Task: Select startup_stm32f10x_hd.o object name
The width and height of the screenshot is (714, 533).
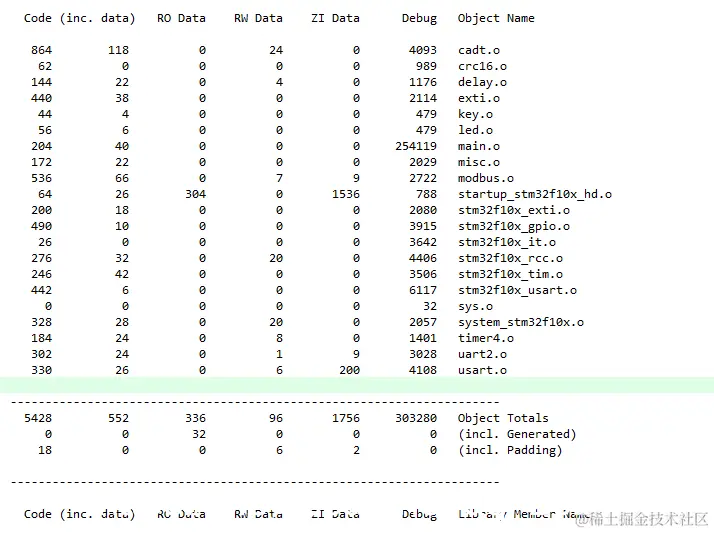Action: (535, 194)
